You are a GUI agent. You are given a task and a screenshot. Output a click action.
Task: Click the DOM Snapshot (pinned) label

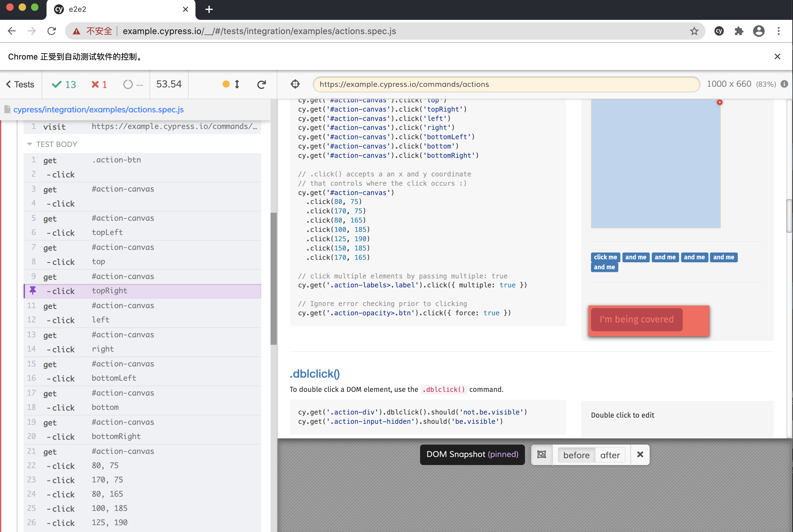[x=472, y=454]
